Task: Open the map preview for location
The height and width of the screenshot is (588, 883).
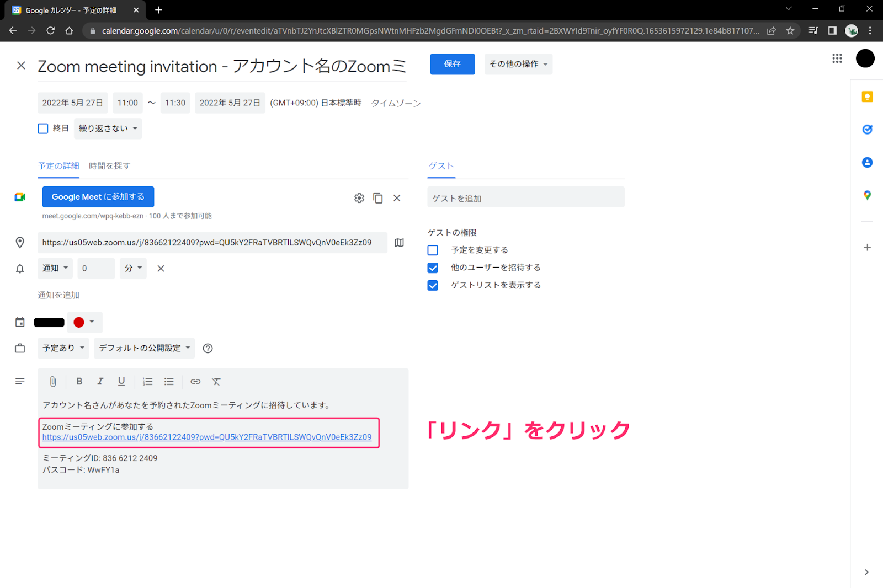Action: (400, 243)
